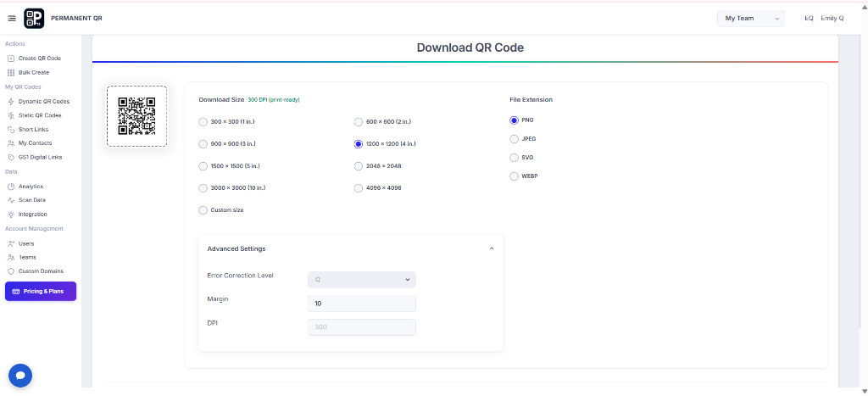The image size is (868, 396).
Task: Select 2048 × 2048 size option
Action: (x=359, y=166)
